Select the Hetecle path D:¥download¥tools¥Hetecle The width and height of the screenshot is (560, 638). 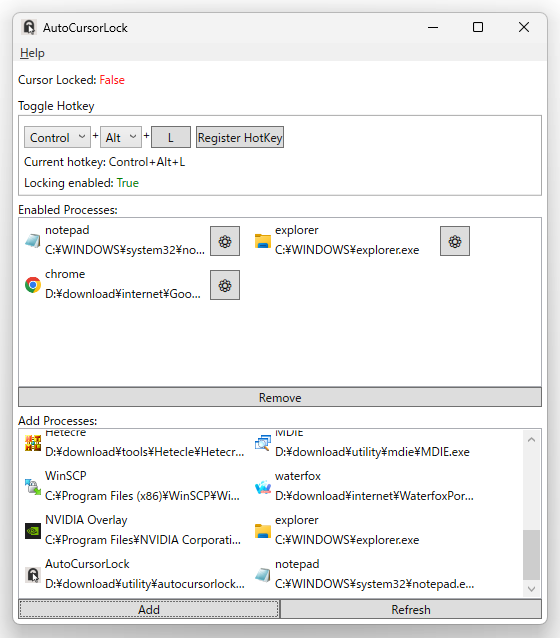[144, 452]
